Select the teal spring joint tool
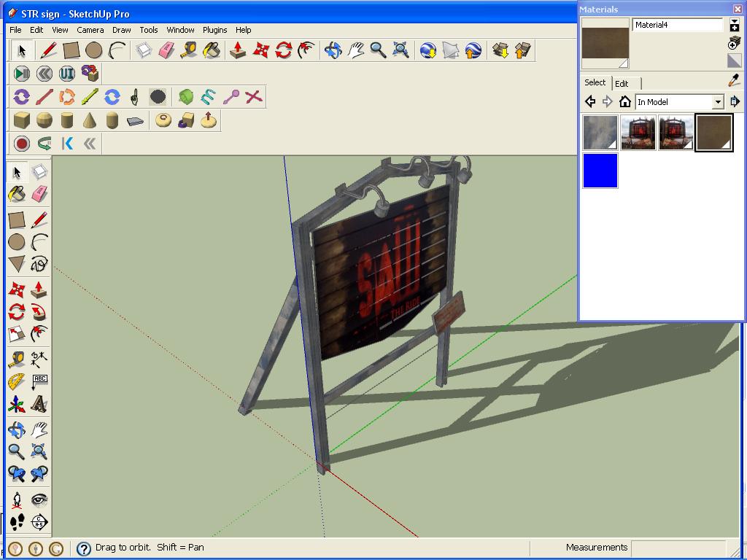The image size is (747, 560). pos(208,97)
